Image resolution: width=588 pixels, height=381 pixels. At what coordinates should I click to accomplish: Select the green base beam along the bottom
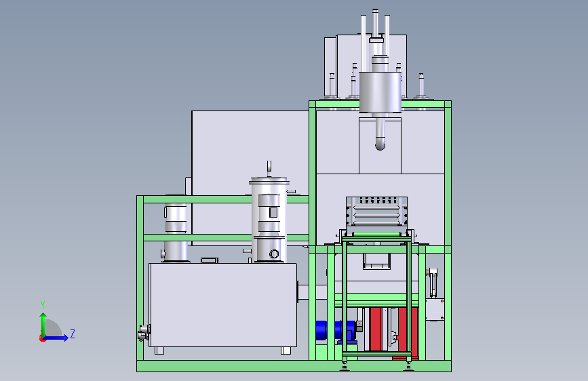point(294,366)
